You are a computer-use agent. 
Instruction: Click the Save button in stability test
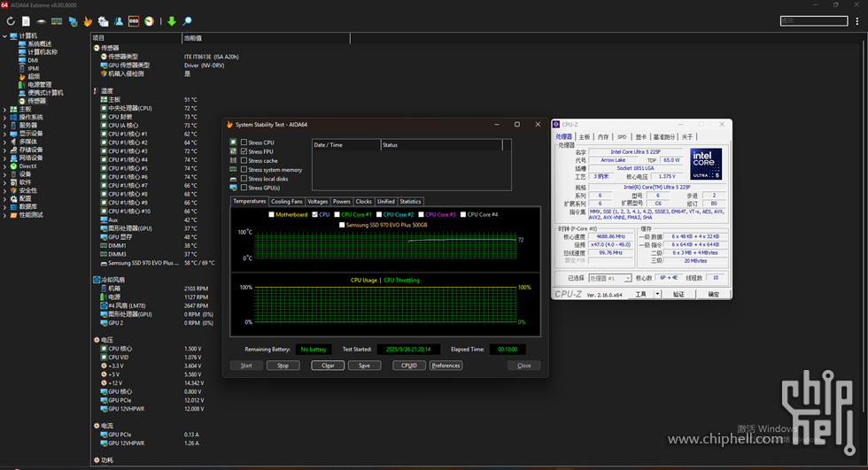click(x=364, y=366)
